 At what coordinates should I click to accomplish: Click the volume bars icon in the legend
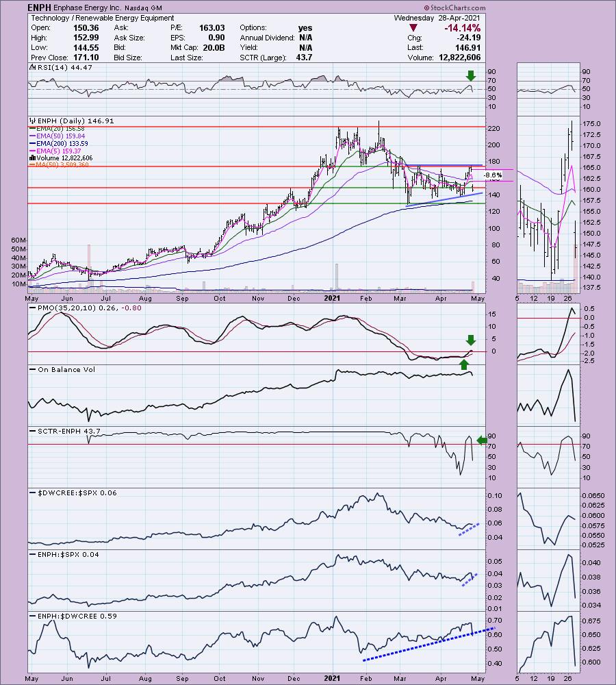pos(32,158)
